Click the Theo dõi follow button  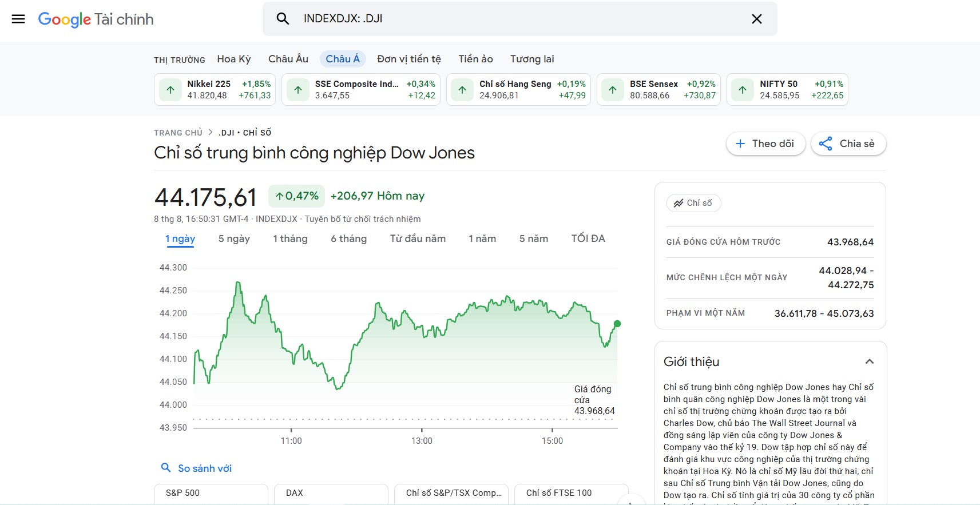coord(765,144)
